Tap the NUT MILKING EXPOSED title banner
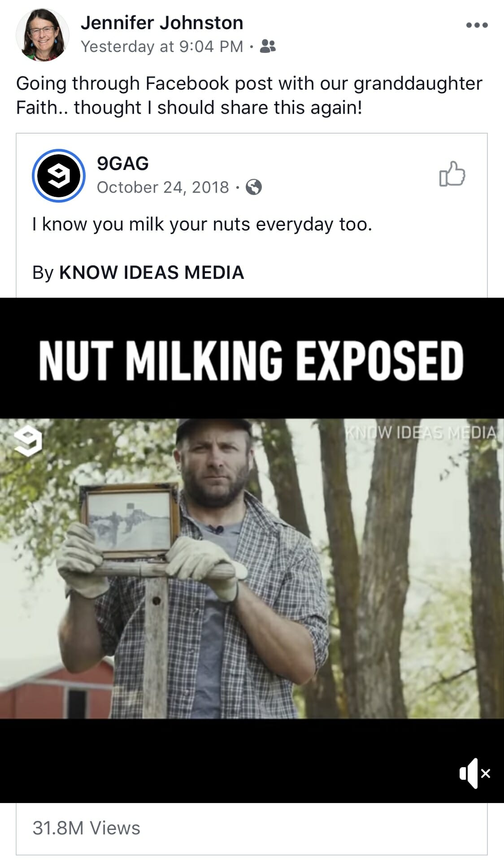 251,360
